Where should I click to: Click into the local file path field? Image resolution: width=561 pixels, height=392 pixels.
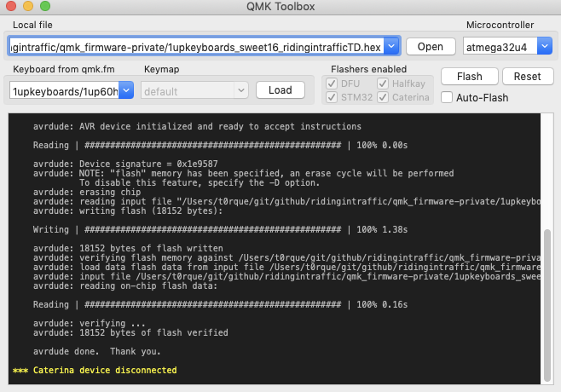point(196,47)
